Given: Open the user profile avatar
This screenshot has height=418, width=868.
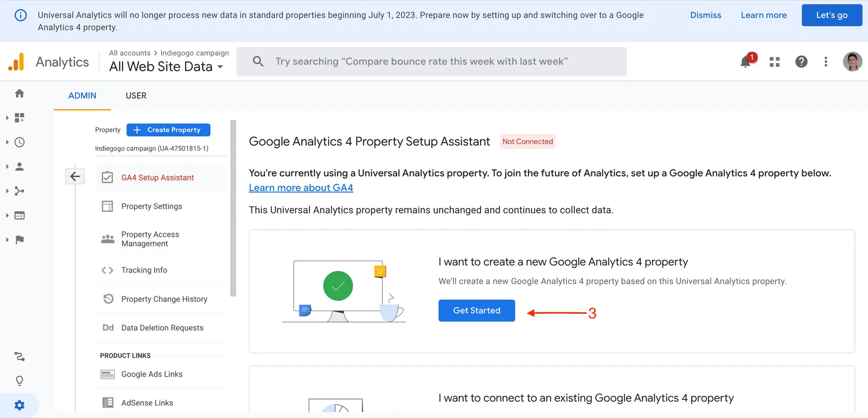Looking at the screenshot, I should coord(852,62).
